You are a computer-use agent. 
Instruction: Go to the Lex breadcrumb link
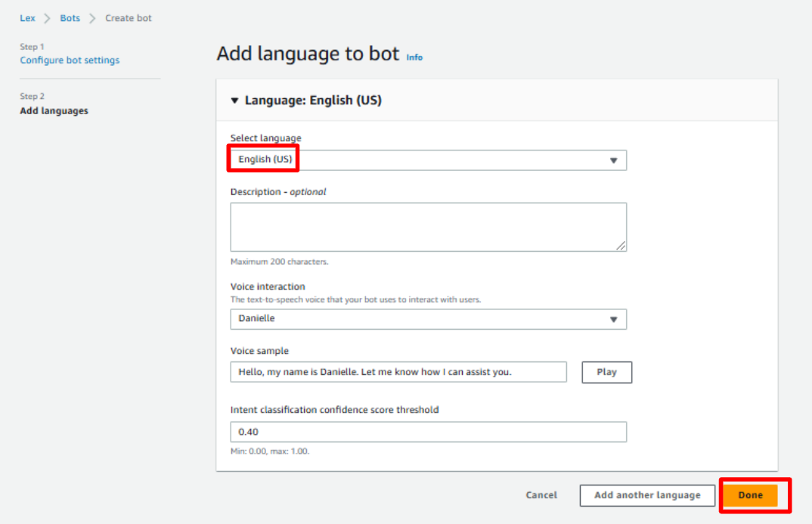click(27, 18)
